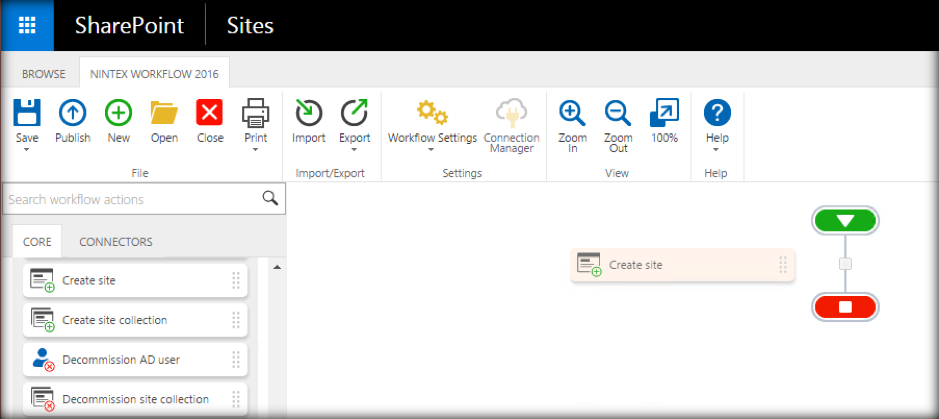Viewport: 939px width, 419px height.
Task: Close the workflow using red Close icon
Action: tap(210, 113)
